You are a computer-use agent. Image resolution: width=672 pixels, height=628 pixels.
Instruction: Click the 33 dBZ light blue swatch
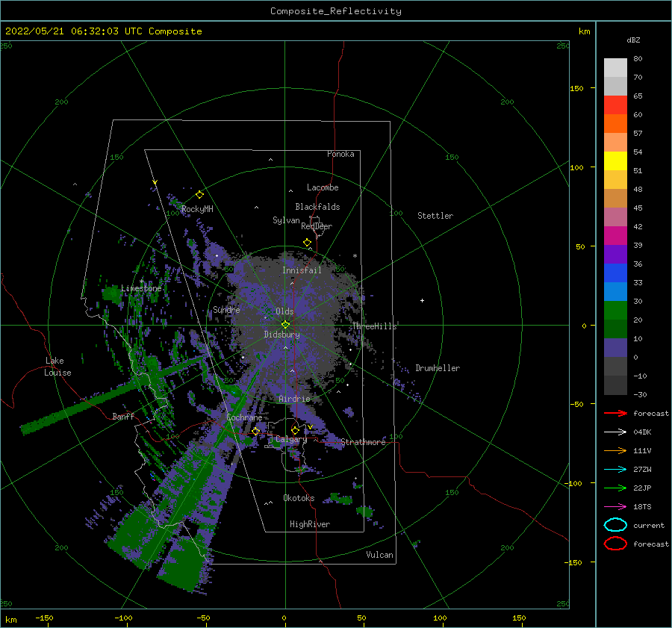(x=615, y=291)
